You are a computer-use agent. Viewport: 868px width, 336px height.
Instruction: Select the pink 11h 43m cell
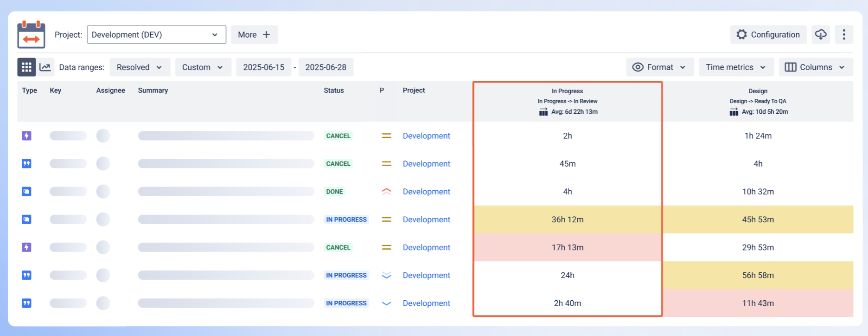pos(758,303)
